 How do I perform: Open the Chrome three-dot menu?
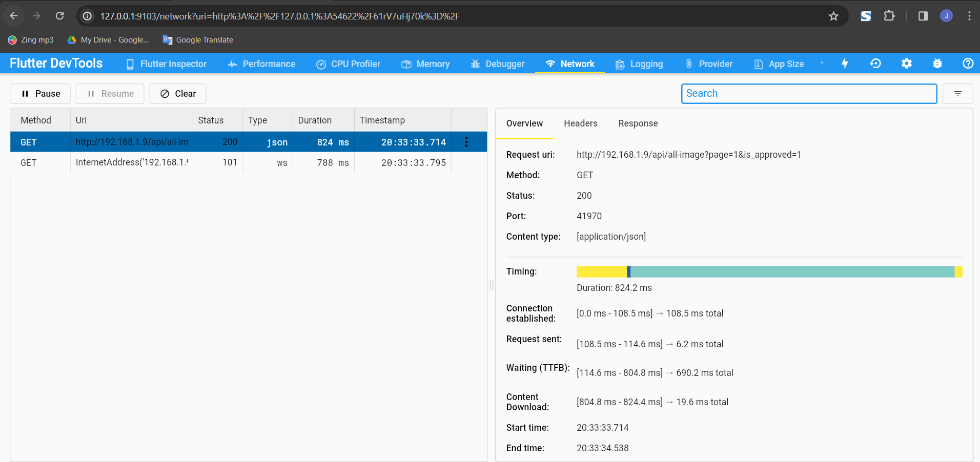[969, 16]
